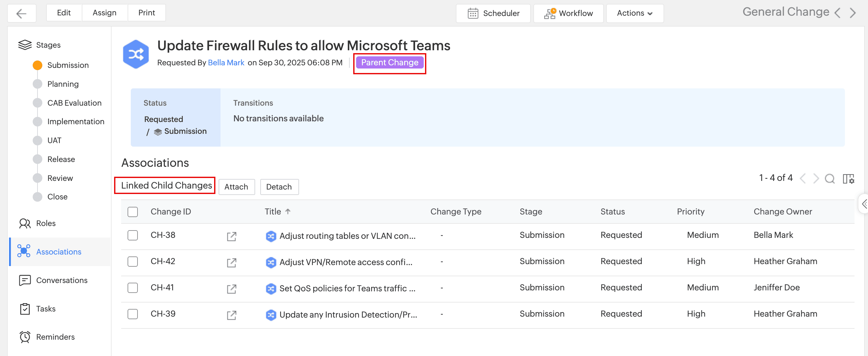
Task: Toggle select-all checkbox in table header
Action: click(x=133, y=212)
